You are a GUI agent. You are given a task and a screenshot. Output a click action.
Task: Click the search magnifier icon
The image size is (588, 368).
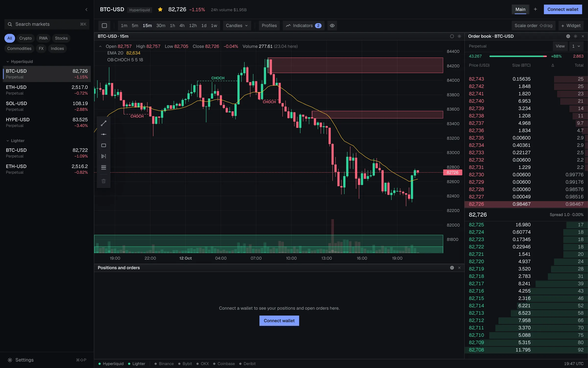(x=10, y=24)
